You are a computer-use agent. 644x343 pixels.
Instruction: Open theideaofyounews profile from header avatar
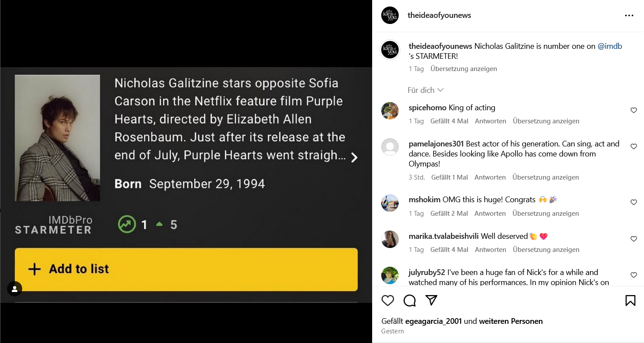(390, 16)
